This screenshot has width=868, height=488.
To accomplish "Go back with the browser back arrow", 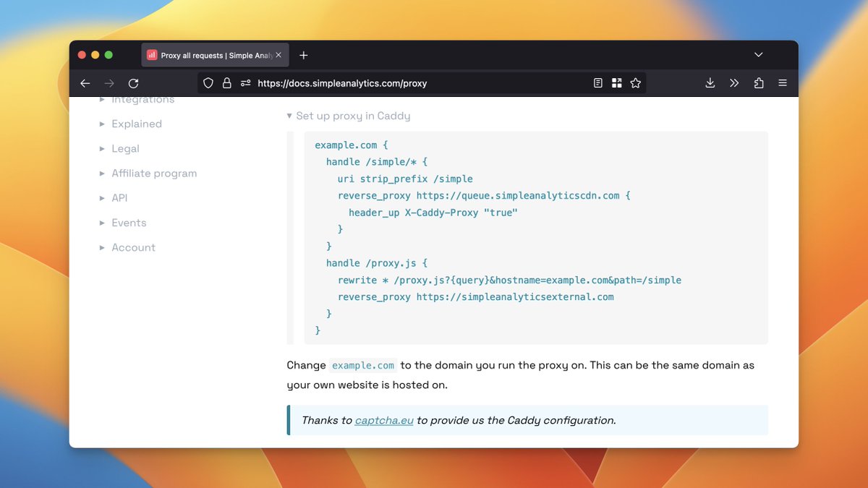I will [85, 83].
